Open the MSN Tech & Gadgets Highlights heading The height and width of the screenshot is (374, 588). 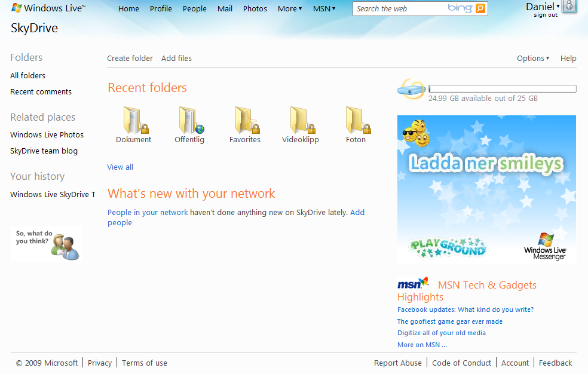(467, 291)
